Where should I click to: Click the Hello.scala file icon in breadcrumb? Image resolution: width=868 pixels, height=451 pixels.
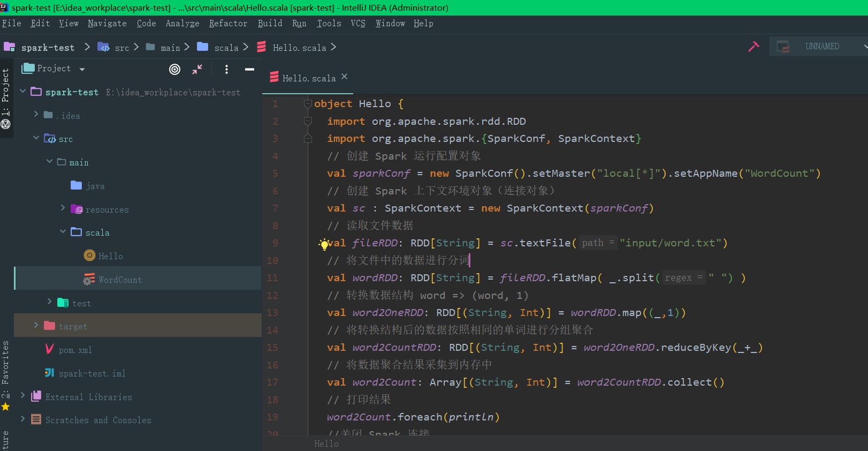pos(262,47)
